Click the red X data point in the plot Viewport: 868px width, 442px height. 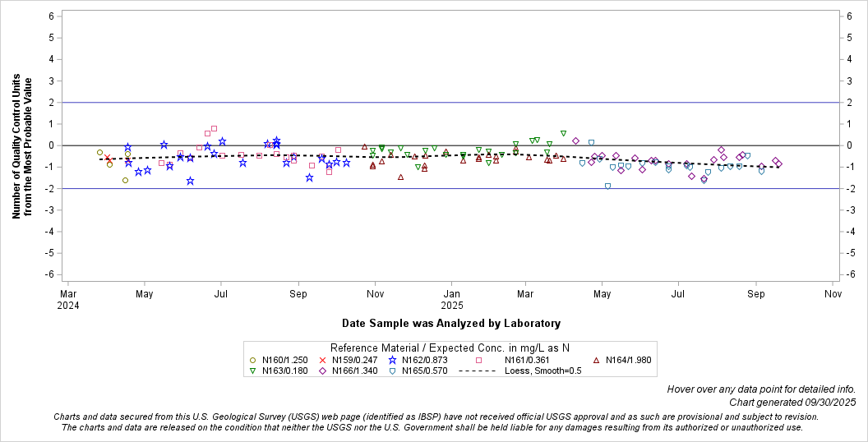108,158
